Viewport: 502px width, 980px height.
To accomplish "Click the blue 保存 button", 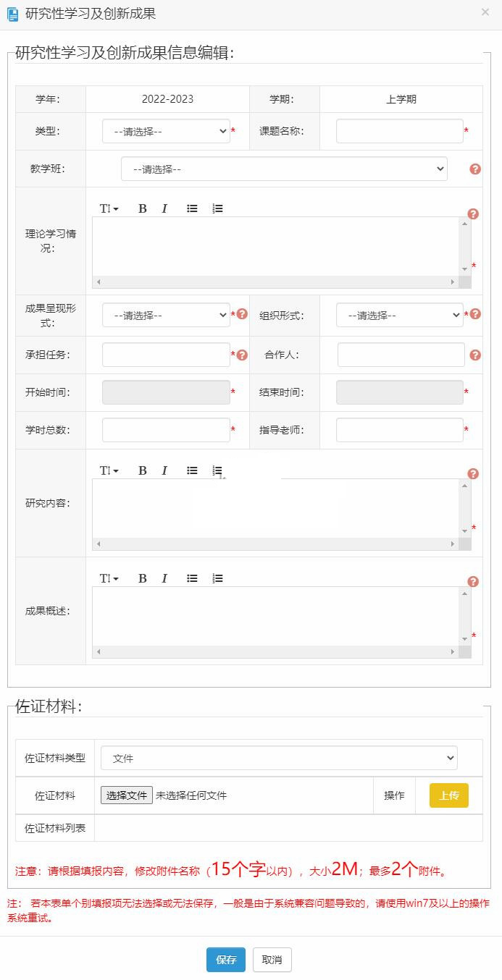I will point(226,960).
